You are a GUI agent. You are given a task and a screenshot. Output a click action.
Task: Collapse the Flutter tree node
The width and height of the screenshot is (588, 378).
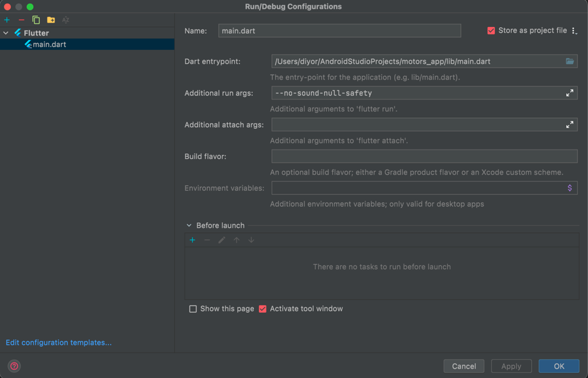coord(6,33)
